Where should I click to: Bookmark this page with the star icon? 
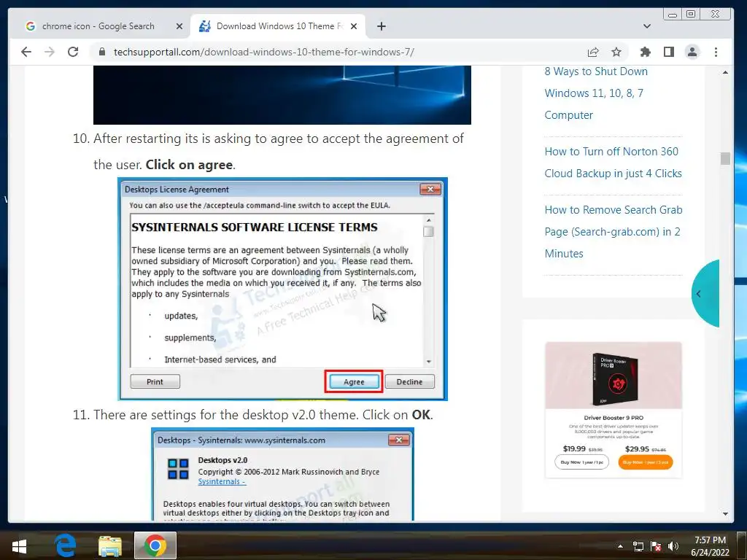pos(616,52)
